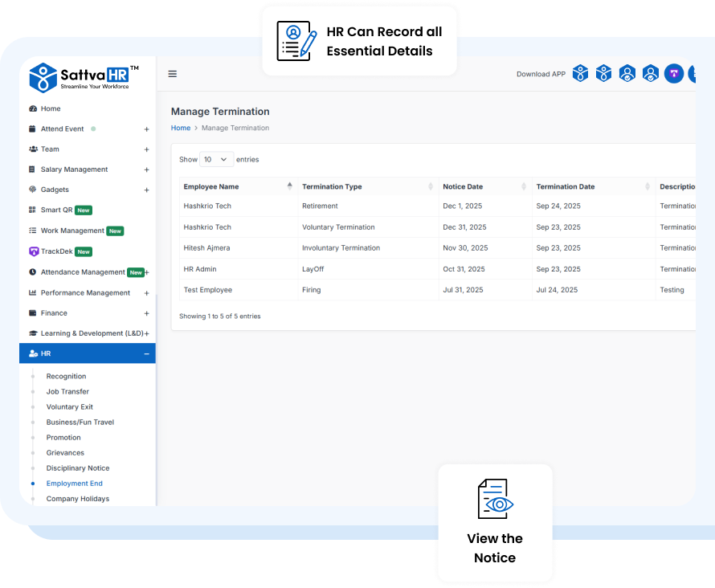Click the Home icon in the sidebar
This screenshot has width=715, height=588.
tap(32, 108)
